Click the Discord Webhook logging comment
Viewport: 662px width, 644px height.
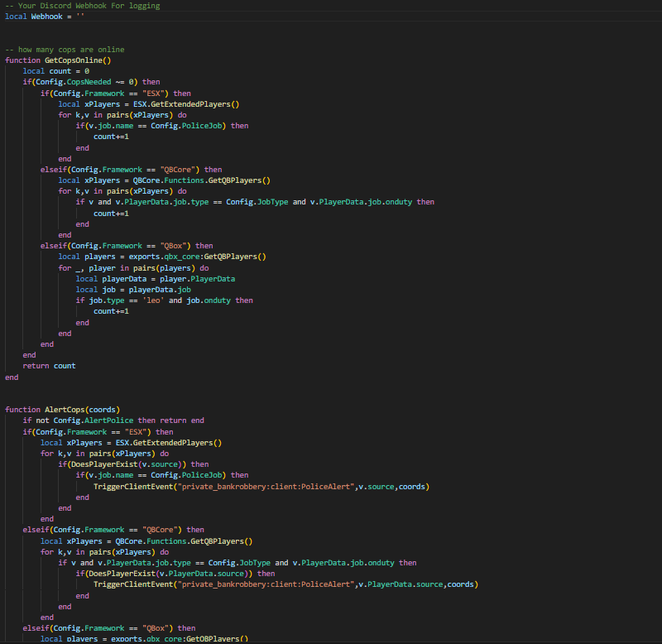tap(83, 6)
